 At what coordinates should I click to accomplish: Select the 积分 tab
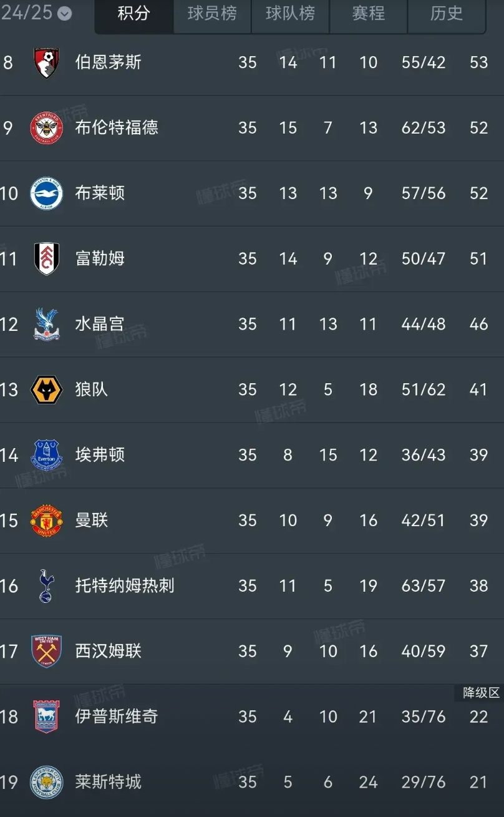coord(134,13)
